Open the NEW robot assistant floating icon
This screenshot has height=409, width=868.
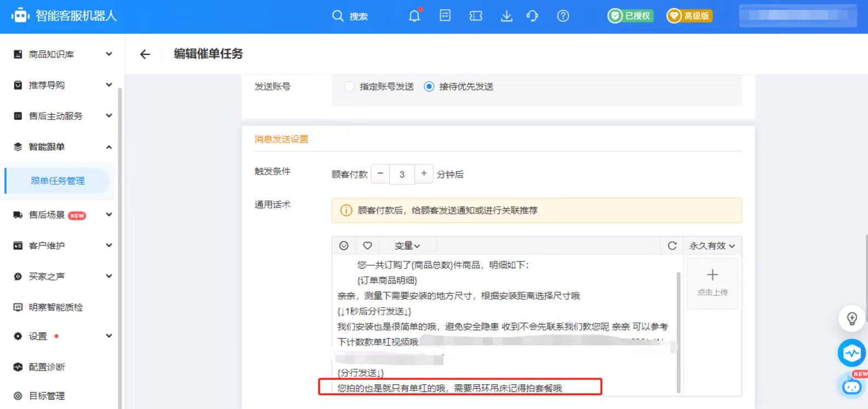pyautogui.click(x=852, y=385)
